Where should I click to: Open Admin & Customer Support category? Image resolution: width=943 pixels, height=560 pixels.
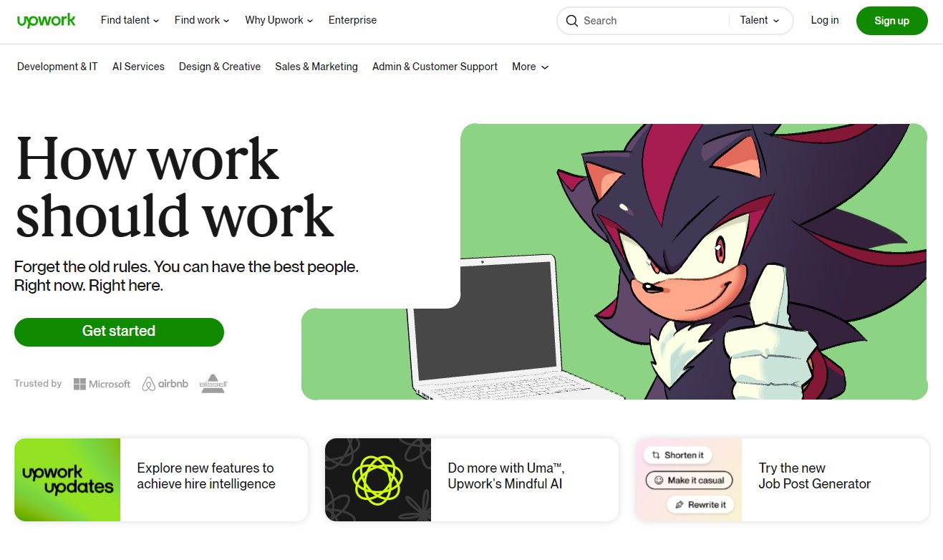[x=435, y=67]
